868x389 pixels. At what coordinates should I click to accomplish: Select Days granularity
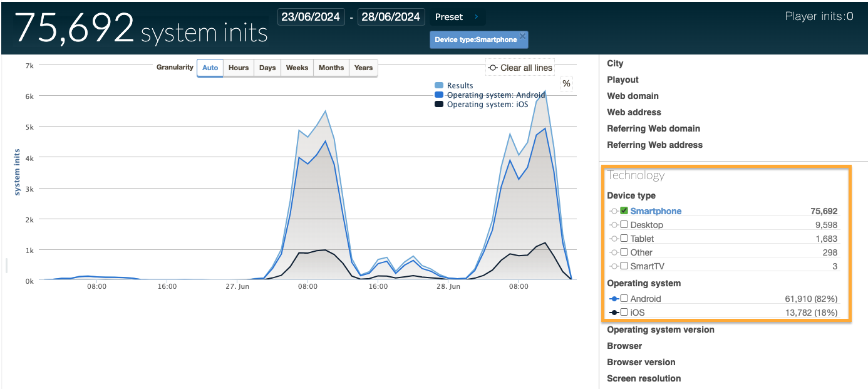[x=267, y=68]
